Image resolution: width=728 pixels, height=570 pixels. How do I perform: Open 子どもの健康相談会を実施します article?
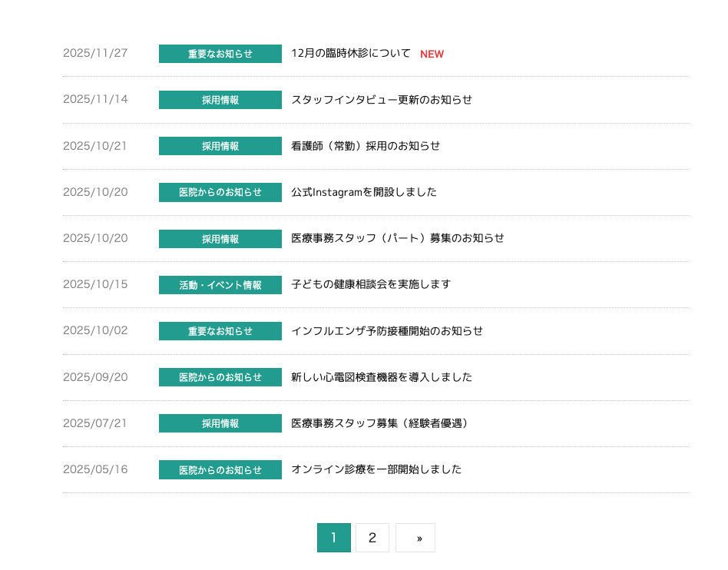point(371,284)
